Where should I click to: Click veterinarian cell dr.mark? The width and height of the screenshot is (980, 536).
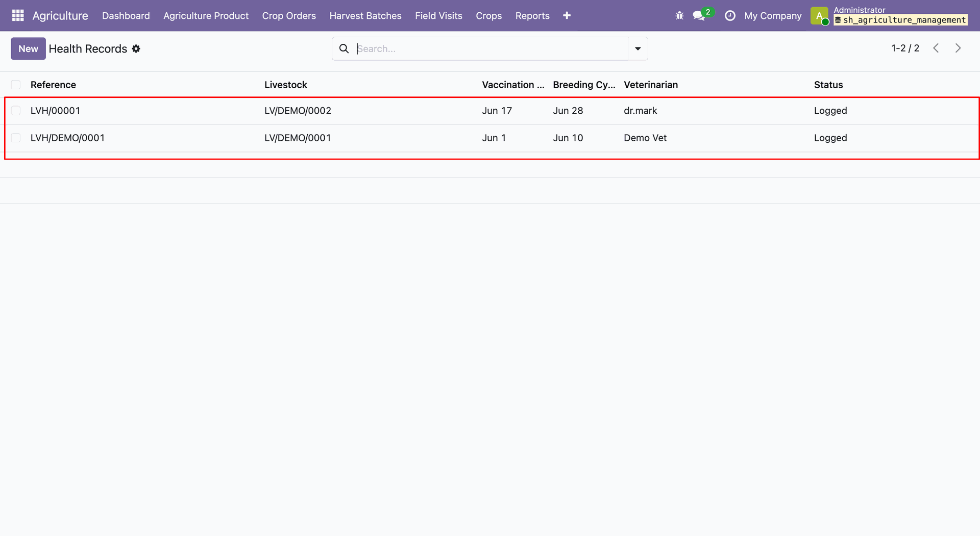pyautogui.click(x=641, y=111)
